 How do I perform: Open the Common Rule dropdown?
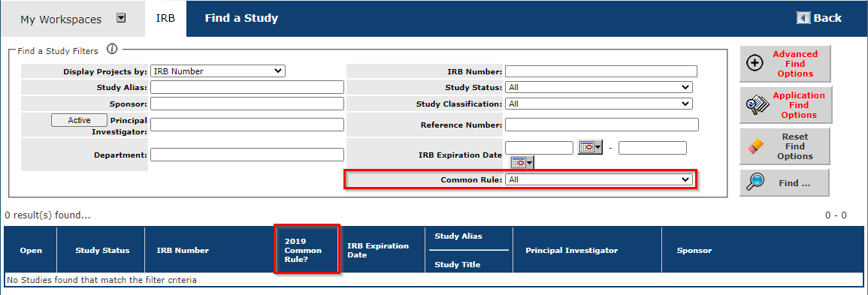[598, 179]
